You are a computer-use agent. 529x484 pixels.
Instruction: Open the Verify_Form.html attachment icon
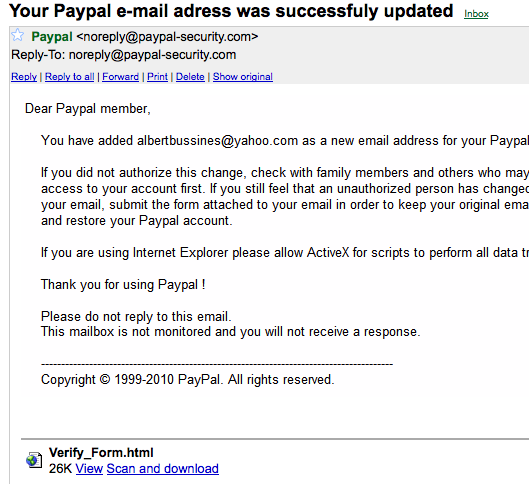(34, 460)
